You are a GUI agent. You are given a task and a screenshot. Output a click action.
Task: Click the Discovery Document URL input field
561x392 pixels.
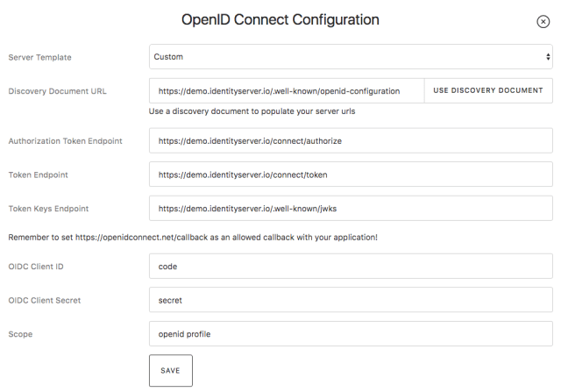tap(287, 90)
